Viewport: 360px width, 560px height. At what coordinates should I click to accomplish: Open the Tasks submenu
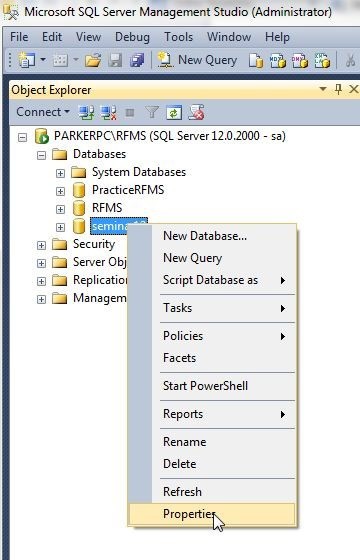pos(212,308)
